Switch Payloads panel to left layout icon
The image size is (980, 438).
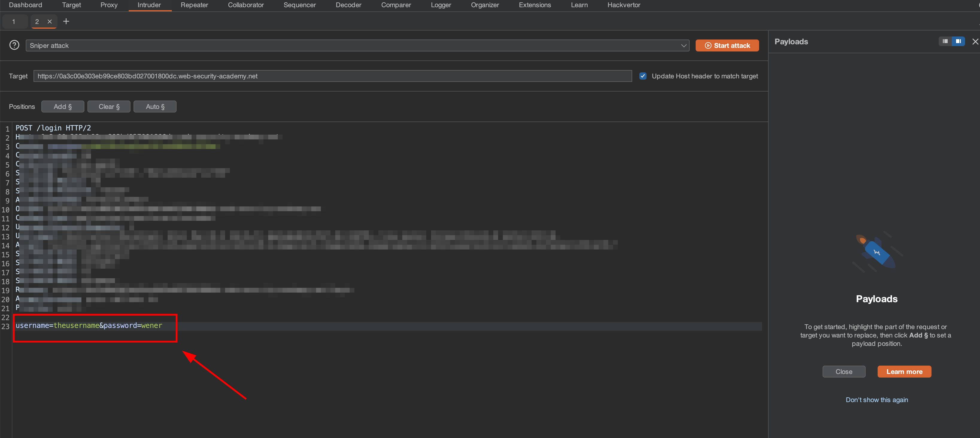click(945, 42)
